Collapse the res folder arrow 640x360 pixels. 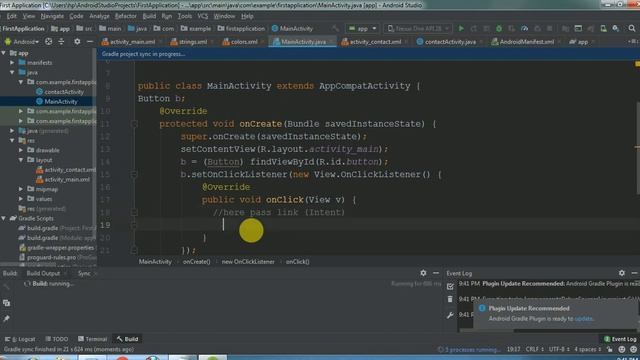pos(12,140)
